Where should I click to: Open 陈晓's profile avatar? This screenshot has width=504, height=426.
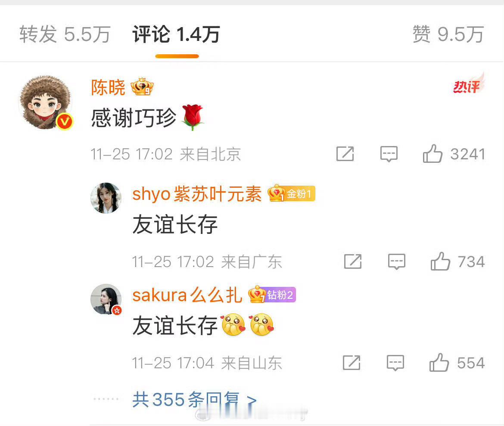coord(46,102)
